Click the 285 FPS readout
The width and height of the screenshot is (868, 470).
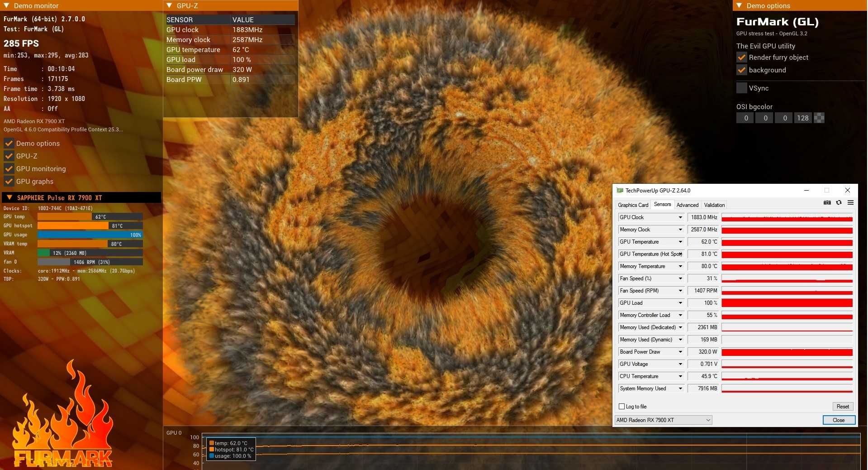click(21, 43)
